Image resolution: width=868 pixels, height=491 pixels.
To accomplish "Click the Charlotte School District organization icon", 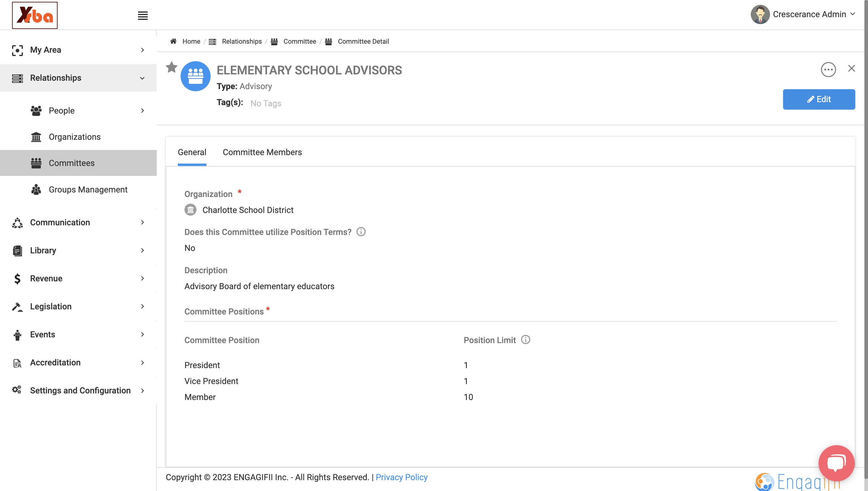I will [x=190, y=210].
